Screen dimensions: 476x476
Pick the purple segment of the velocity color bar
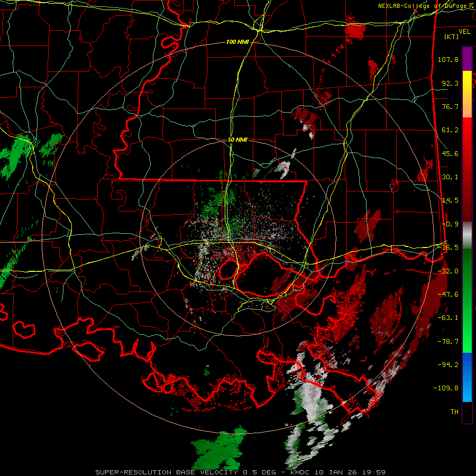pos(467,59)
